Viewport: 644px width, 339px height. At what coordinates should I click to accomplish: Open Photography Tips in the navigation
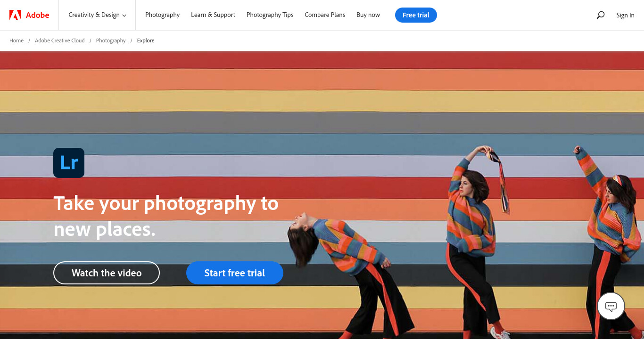pos(270,15)
